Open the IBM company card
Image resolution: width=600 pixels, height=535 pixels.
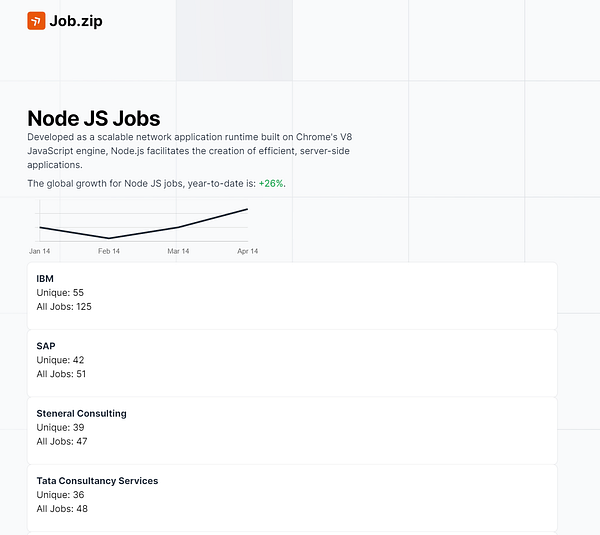click(x=292, y=295)
